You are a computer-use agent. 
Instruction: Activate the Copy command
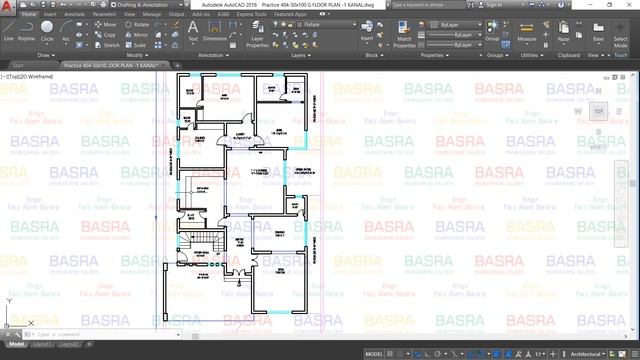pos(106,35)
